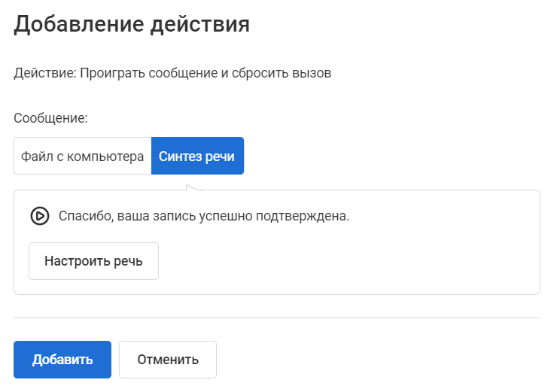The image size is (557, 392).
Task: Add the action with the blue Добавить button
Action: point(62,360)
